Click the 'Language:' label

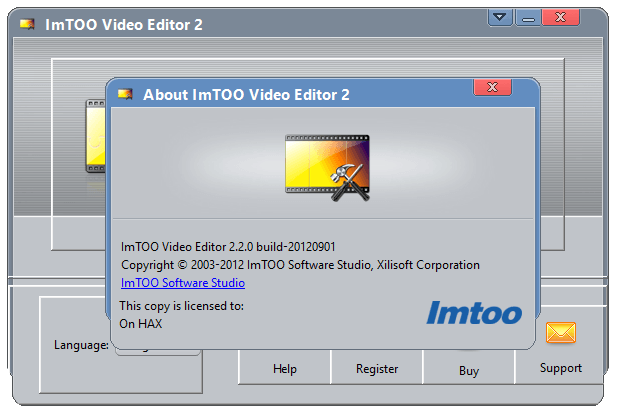point(81,345)
